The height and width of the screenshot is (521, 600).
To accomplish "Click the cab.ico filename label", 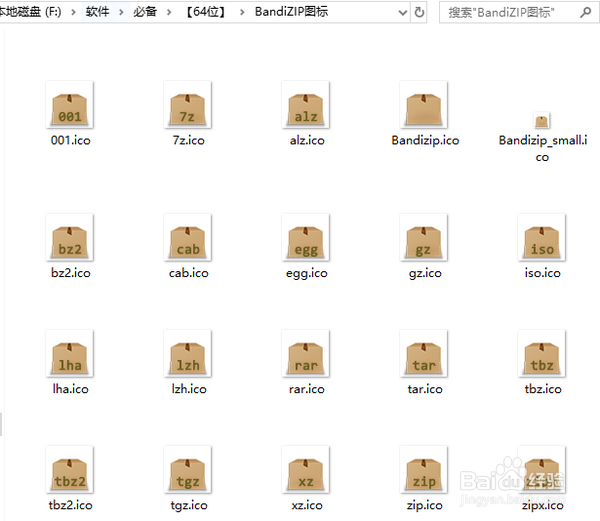I will [x=189, y=273].
